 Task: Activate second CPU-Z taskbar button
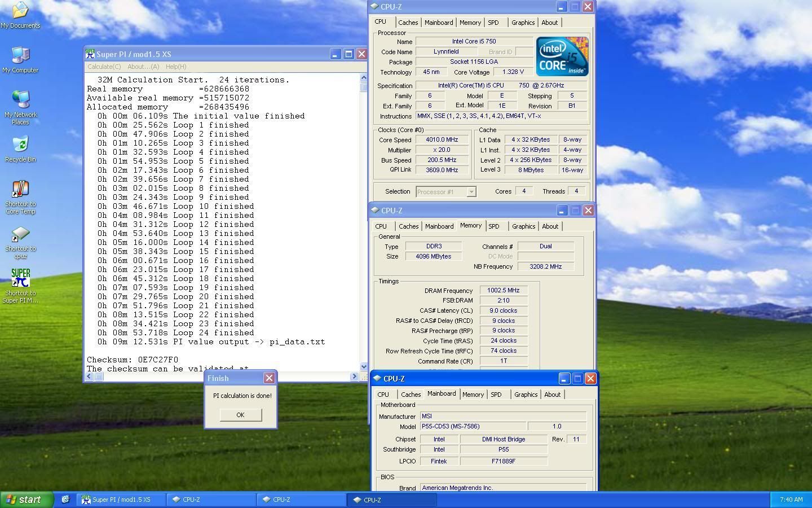coord(302,500)
